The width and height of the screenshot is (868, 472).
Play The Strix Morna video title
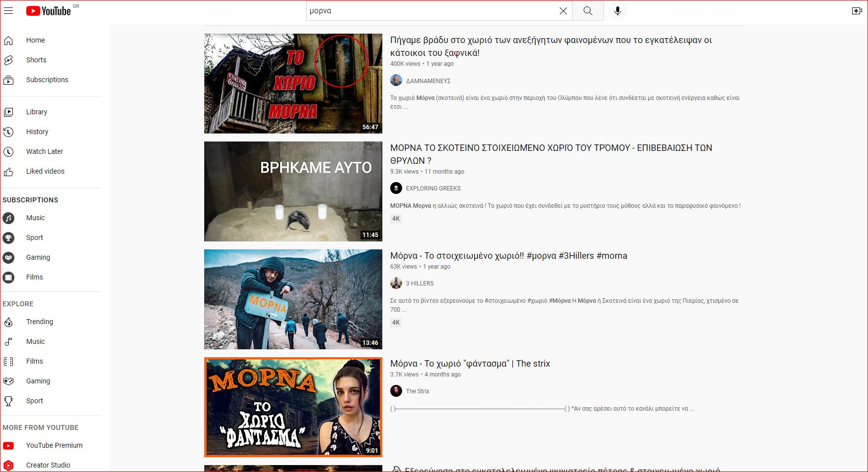(470, 364)
